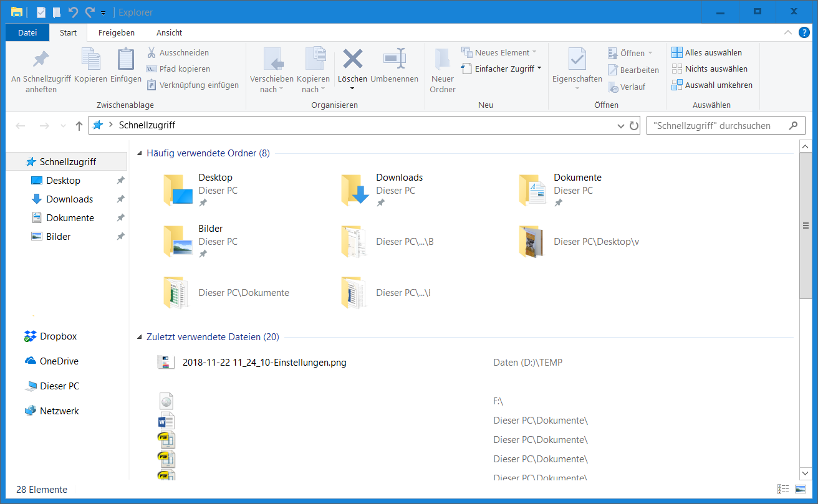Image resolution: width=818 pixels, height=504 pixels.
Task: Open the help question mark icon
Action: [x=804, y=32]
